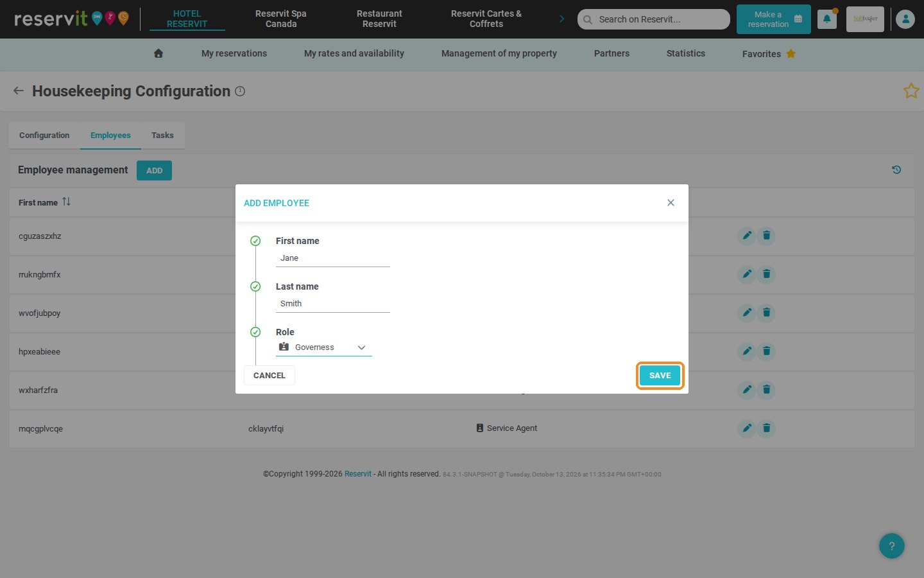Open the help question mark bubble
924x578 pixels.
click(x=892, y=546)
